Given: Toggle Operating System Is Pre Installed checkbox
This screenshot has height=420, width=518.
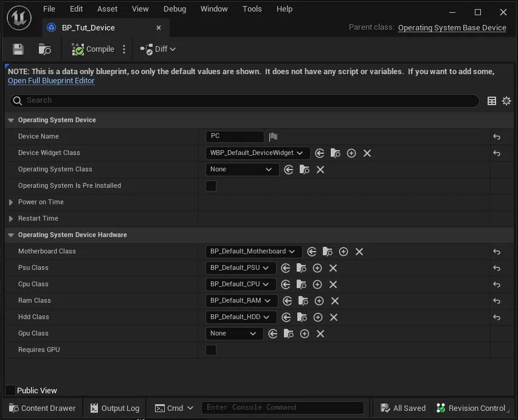Looking at the screenshot, I should click(211, 186).
